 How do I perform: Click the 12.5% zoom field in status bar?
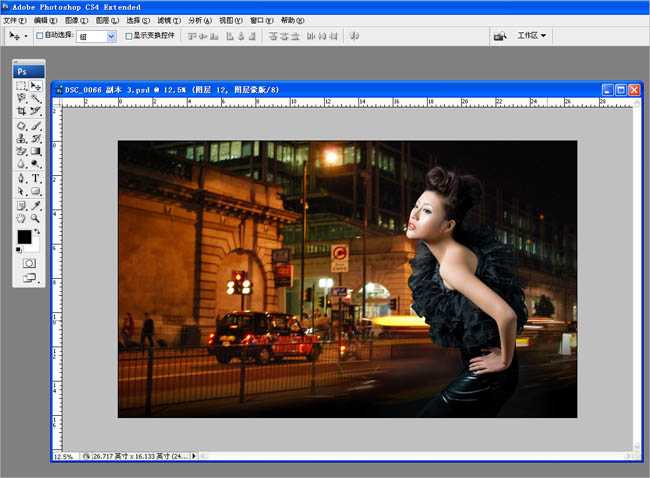point(63,456)
